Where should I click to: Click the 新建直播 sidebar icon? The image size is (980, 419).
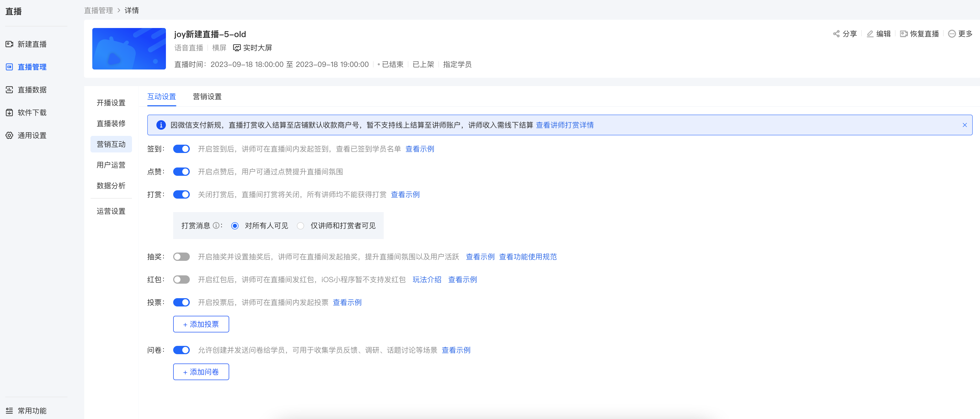click(10, 44)
